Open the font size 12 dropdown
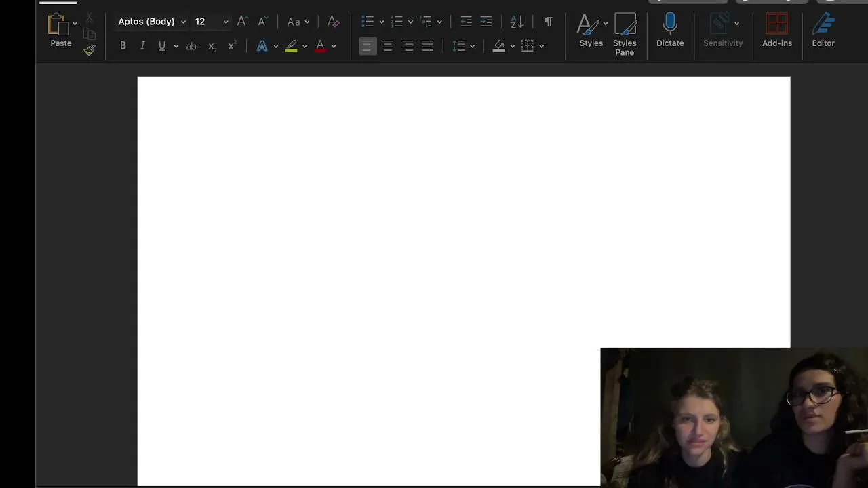Image resolution: width=868 pixels, height=488 pixels. [226, 22]
